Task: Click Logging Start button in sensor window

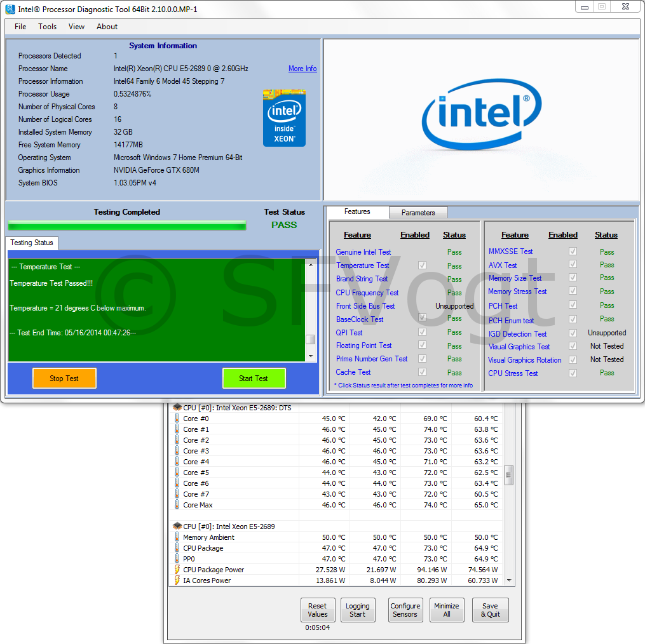Action: click(x=358, y=610)
